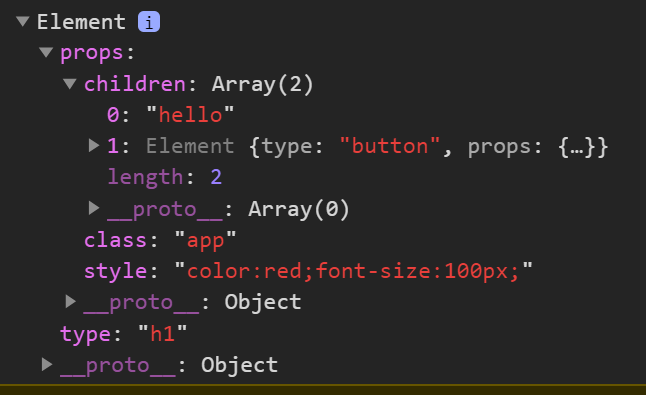Collapse the root Element object

(x=23, y=21)
